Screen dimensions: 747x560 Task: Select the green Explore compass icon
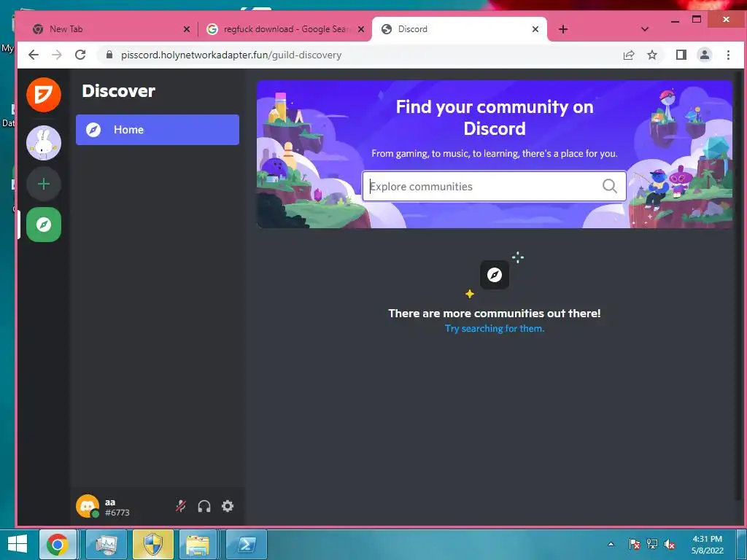pyautogui.click(x=43, y=225)
